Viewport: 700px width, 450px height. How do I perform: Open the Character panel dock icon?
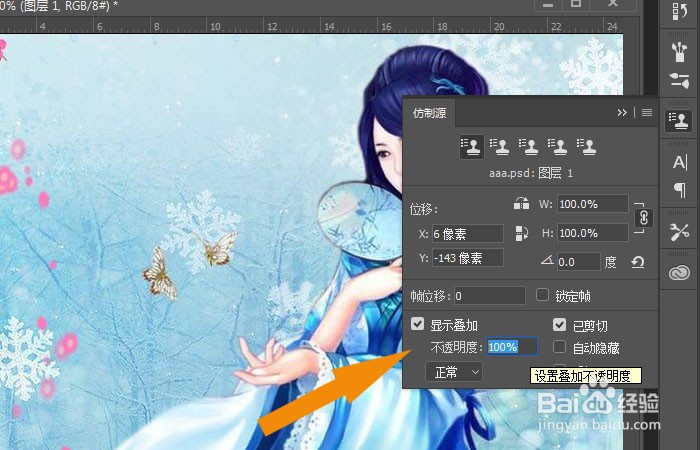pos(679,162)
